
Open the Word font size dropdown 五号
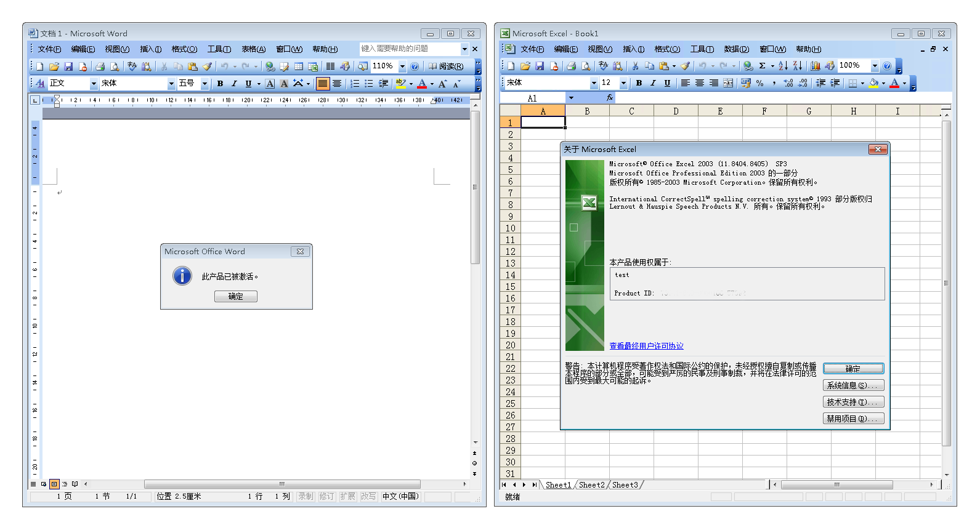(205, 84)
